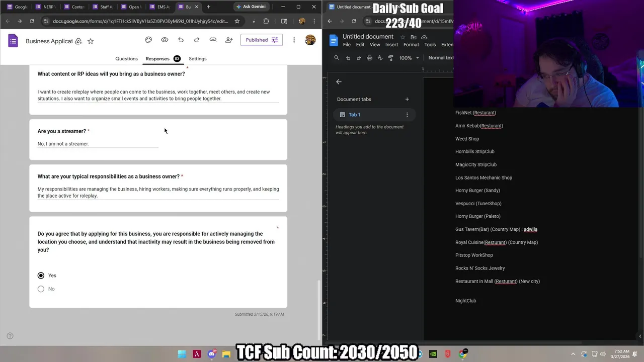The height and width of the screenshot is (362, 644).
Task: Redo in Google Forms header
Action: pyautogui.click(x=197, y=40)
